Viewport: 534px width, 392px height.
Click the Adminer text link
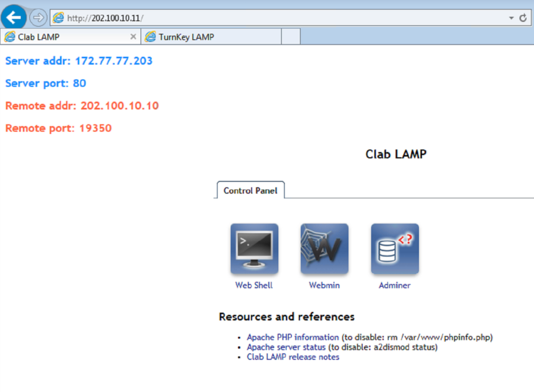[395, 285]
